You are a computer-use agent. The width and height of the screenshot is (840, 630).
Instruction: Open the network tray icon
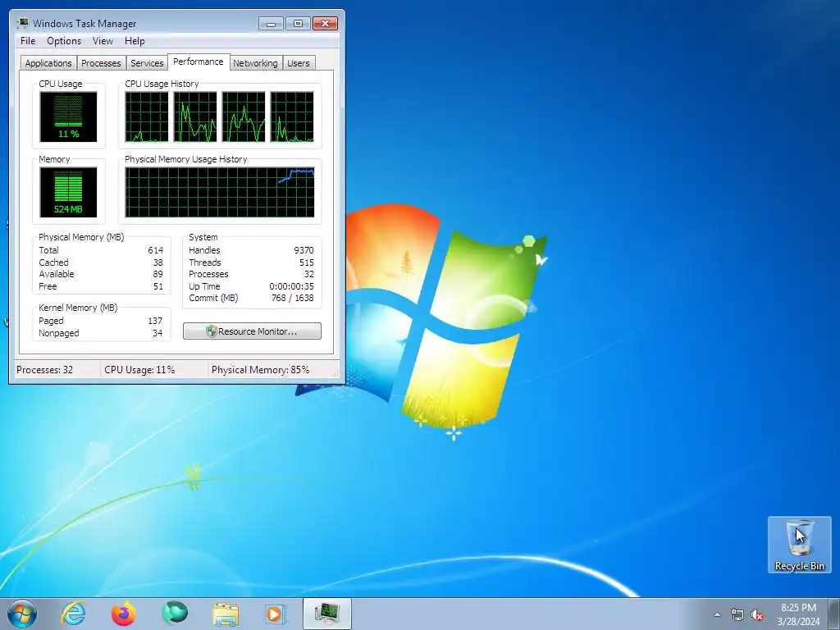click(737, 615)
